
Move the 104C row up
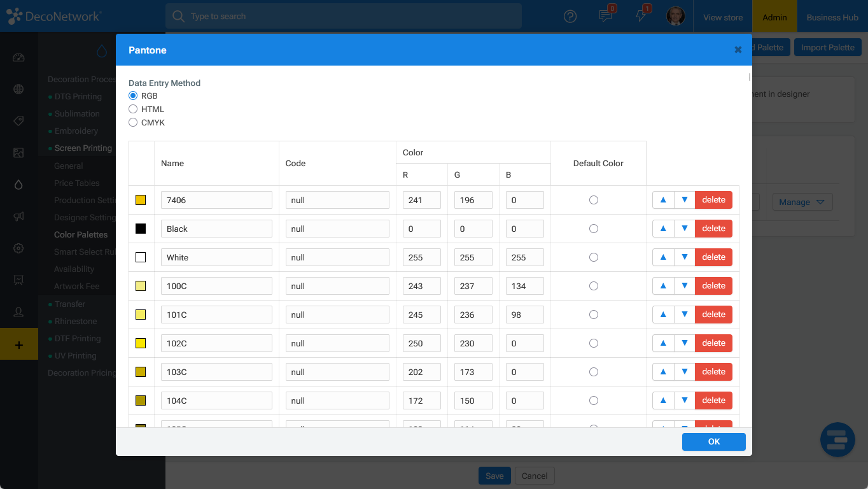[663, 400]
